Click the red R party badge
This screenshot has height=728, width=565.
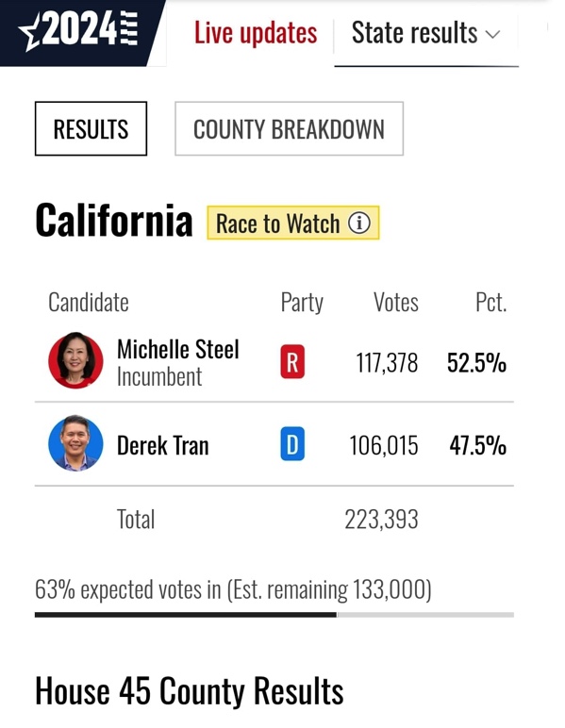[x=292, y=362]
